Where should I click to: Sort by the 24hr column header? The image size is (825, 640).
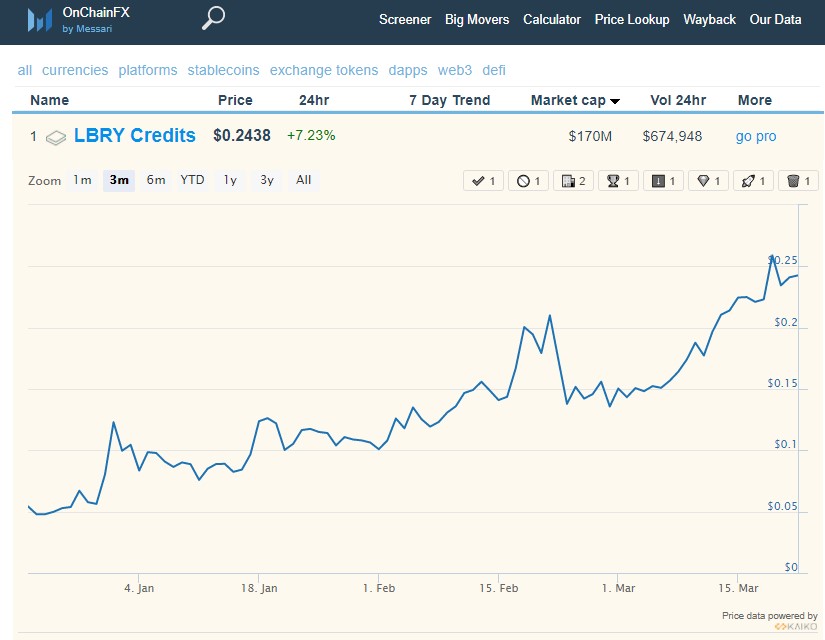point(314,100)
